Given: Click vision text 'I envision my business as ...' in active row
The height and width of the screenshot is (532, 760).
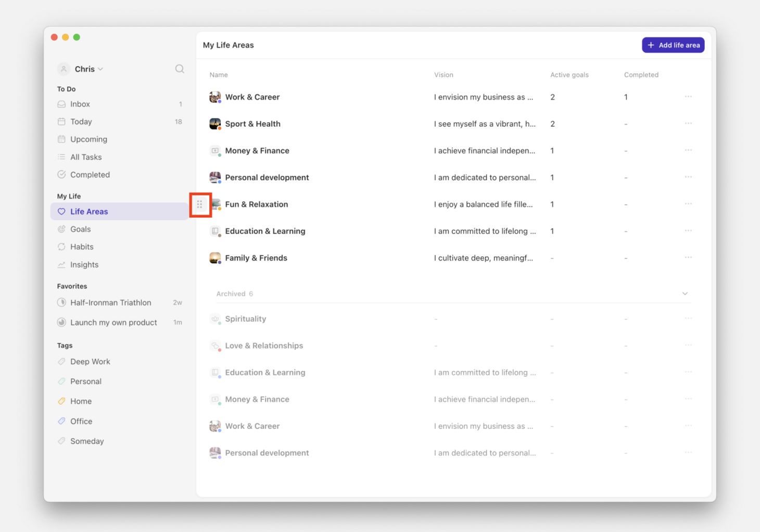Looking at the screenshot, I should coord(484,97).
